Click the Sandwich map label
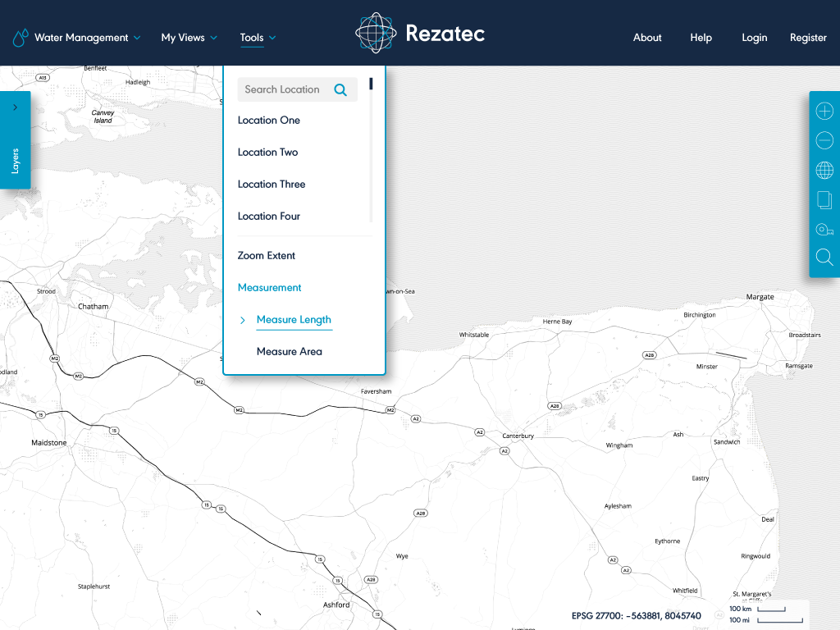840x630 pixels. pyautogui.click(x=727, y=442)
